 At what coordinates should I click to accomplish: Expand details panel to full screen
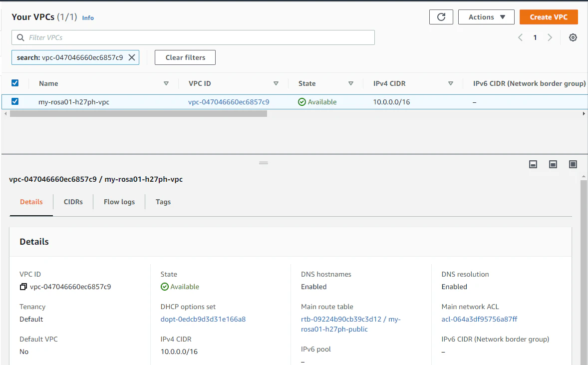tap(573, 164)
